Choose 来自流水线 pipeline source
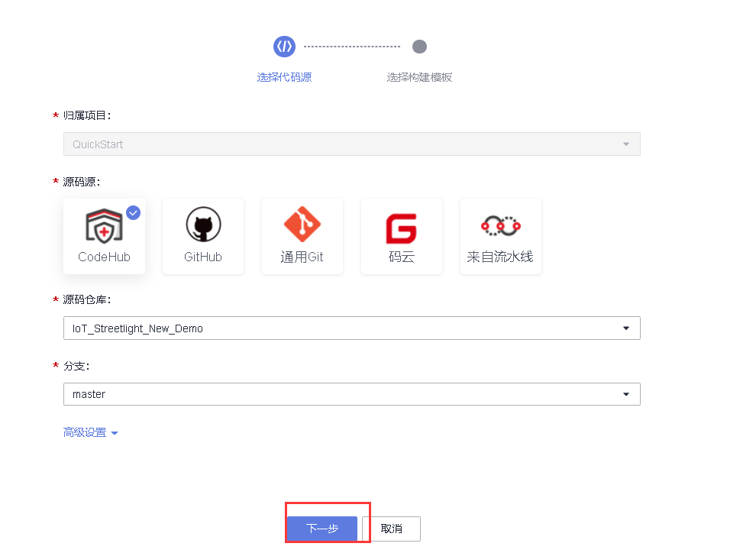The image size is (756, 553). 500,236
